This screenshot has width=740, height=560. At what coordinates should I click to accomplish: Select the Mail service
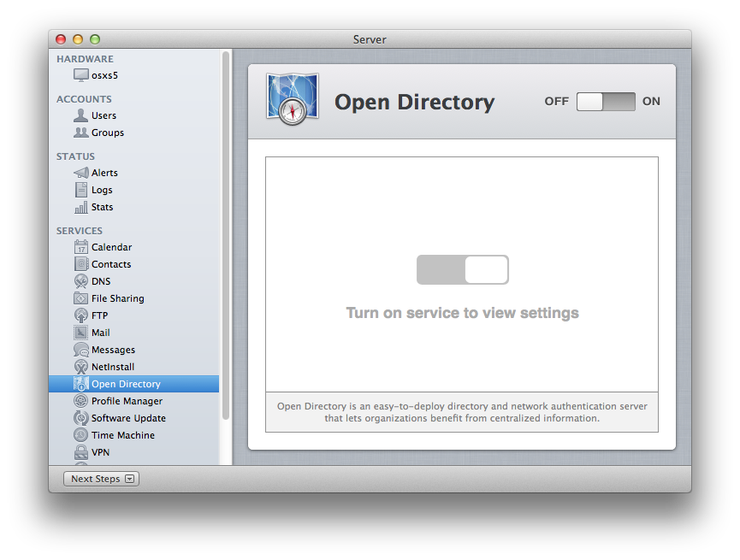[x=134, y=333]
